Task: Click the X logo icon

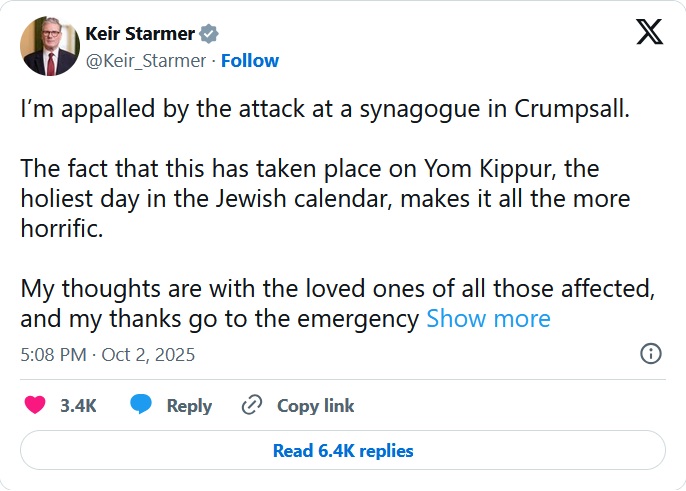Action: (x=649, y=34)
